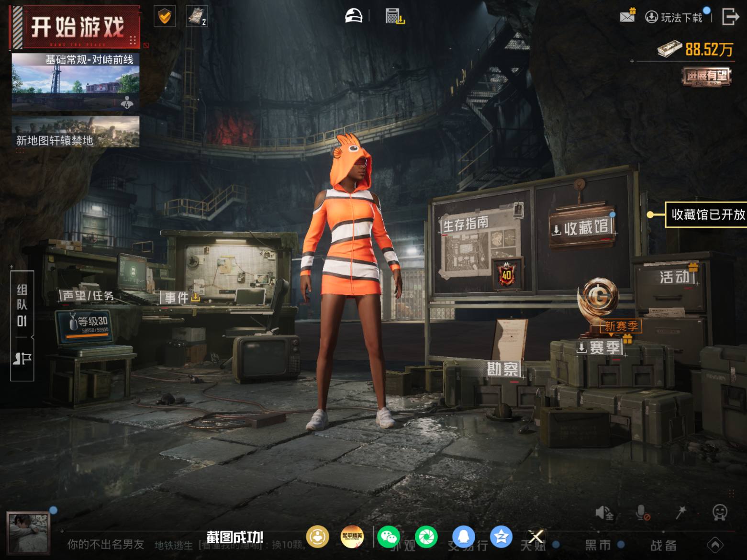Expand the bottom-right up-arrow menu
This screenshot has width=747, height=560.
coord(715,545)
